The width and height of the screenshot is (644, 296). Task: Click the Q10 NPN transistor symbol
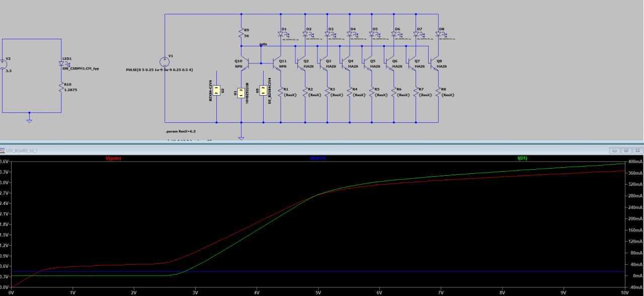coord(245,63)
